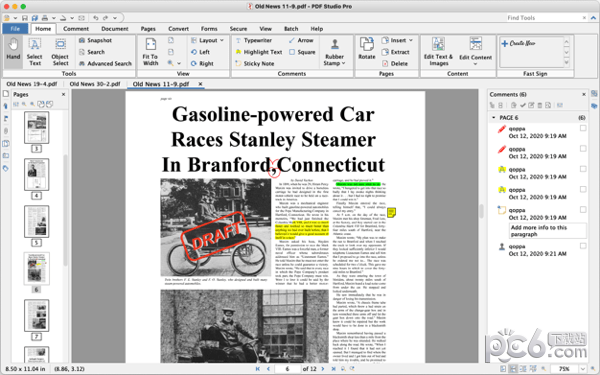Check the sticky note comment checkbox

583,210
